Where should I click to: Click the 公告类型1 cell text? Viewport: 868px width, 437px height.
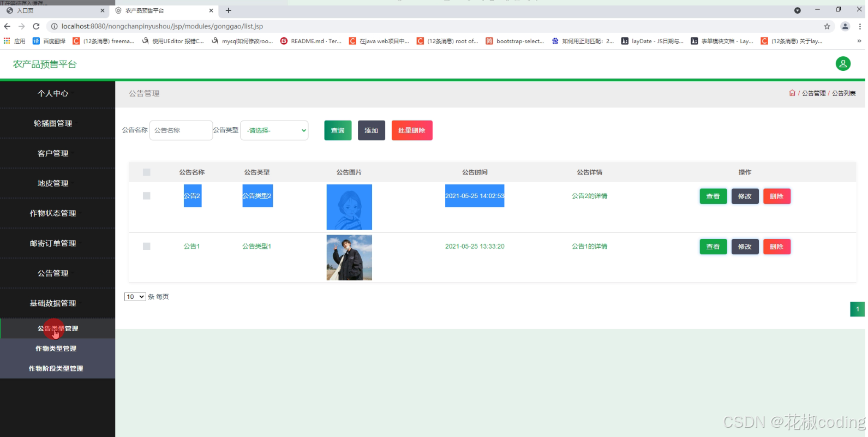click(x=256, y=246)
